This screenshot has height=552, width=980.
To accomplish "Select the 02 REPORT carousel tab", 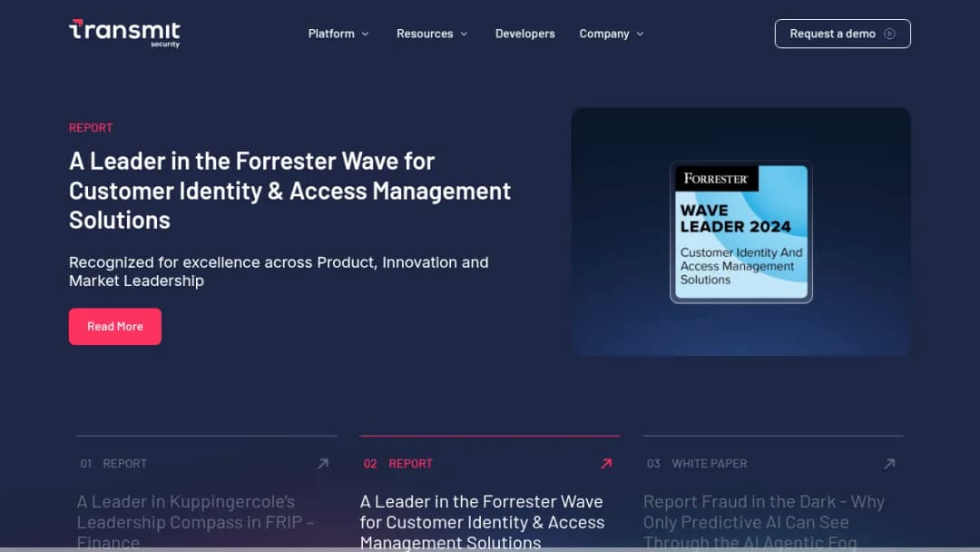I will [x=398, y=464].
